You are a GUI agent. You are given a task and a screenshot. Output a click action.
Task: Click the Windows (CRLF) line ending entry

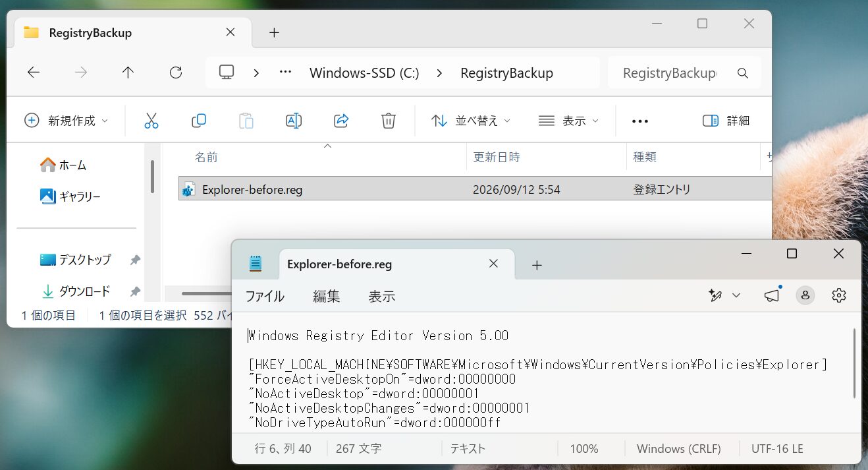[x=679, y=449]
